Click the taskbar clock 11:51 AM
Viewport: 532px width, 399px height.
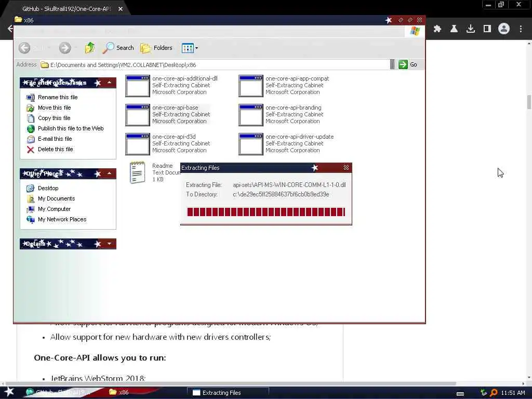coord(513,393)
